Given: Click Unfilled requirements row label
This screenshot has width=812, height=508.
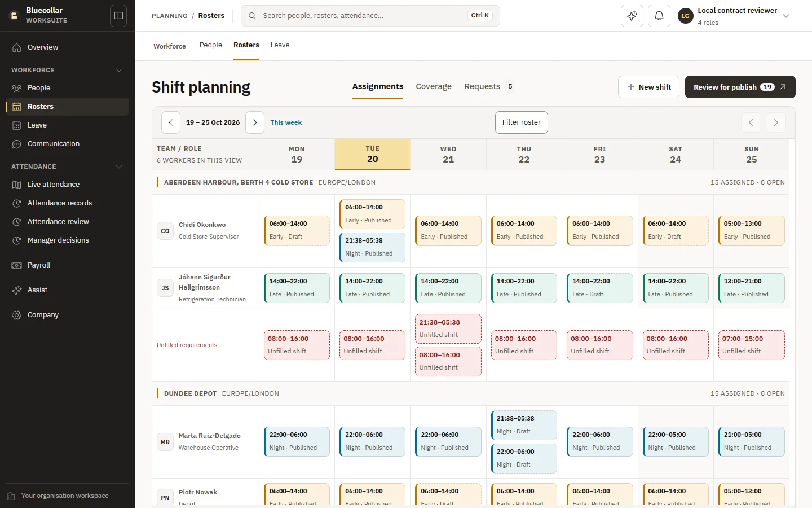Looking at the screenshot, I should (187, 345).
